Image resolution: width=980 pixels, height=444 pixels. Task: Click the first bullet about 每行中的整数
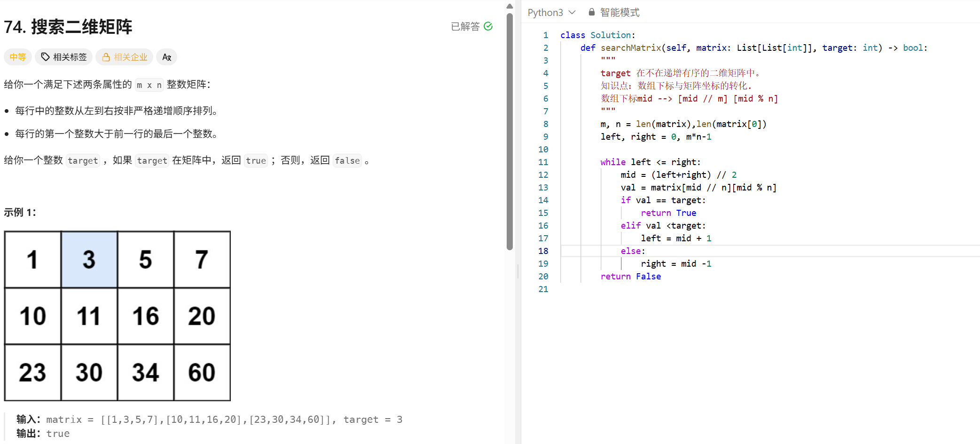[117, 111]
